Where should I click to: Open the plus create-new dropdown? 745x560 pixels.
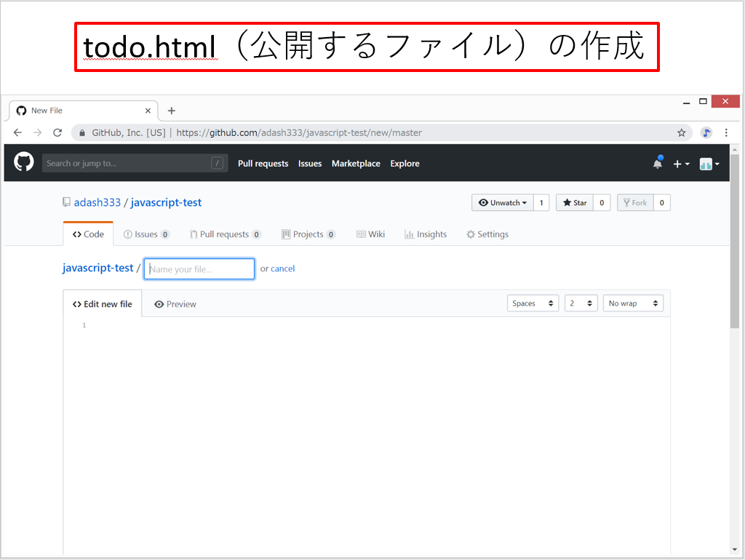pos(681,164)
